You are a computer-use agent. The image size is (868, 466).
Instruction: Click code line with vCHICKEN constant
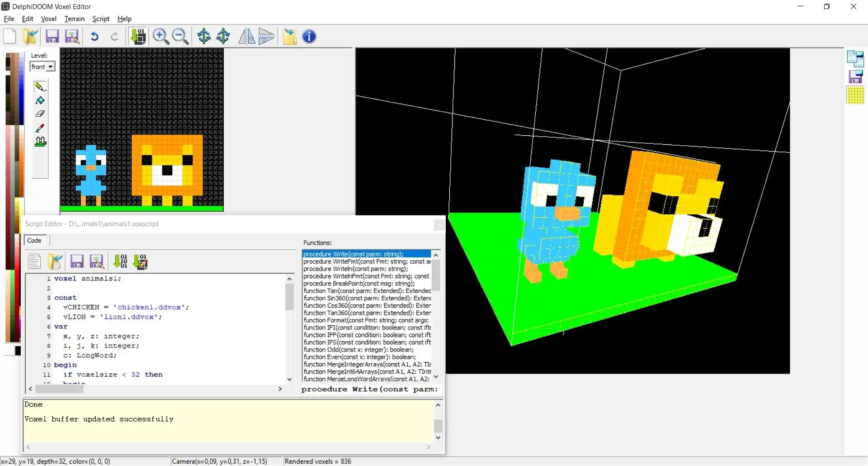point(126,307)
